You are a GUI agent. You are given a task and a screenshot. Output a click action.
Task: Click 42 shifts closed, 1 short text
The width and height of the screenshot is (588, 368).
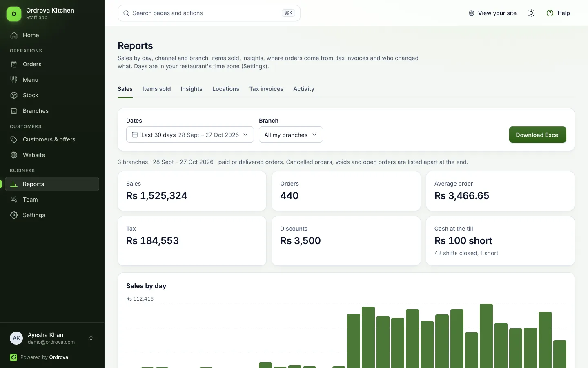click(466, 253)
